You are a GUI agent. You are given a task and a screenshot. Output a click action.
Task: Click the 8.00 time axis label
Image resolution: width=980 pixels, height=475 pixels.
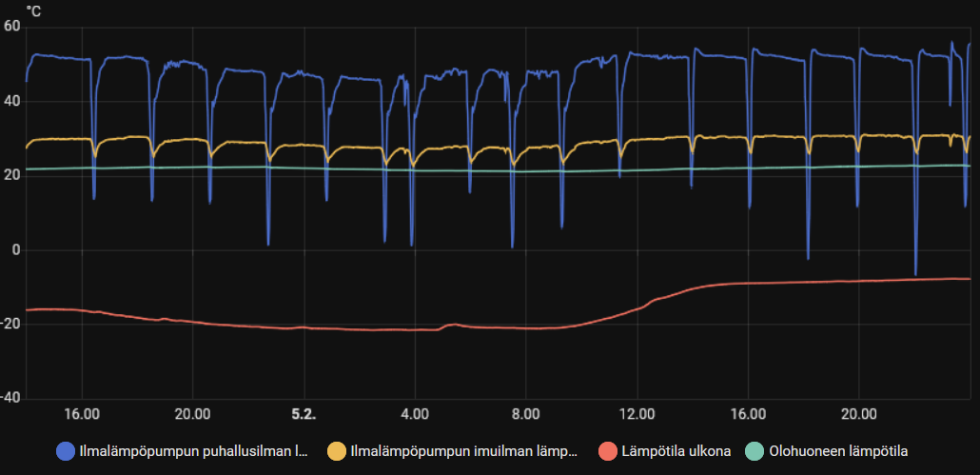(x=525, y=414)
